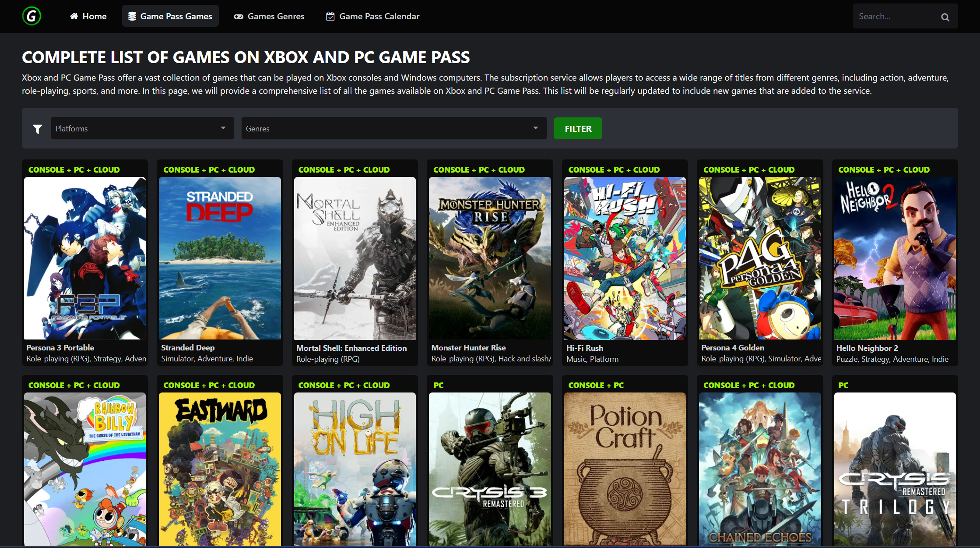980x548 pixels.
Task: Click genre text under Monster Hunter Rise
Action: tap(491, 359)
